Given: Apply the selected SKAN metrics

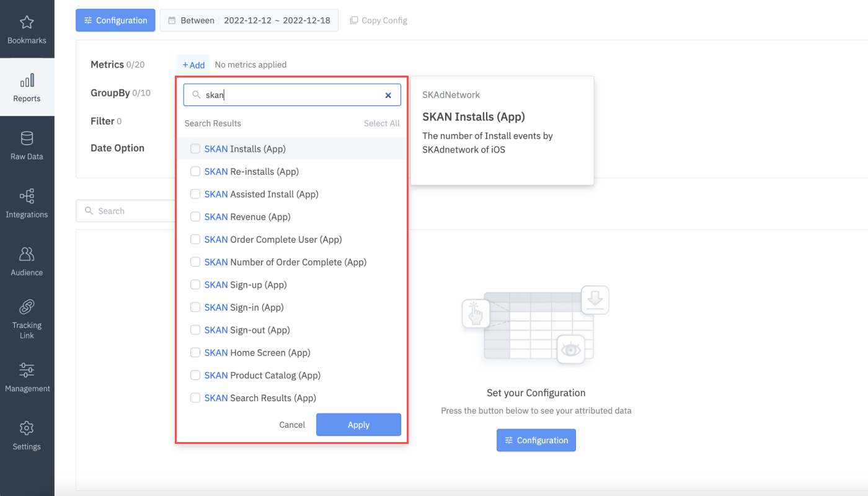Looking at the screenshot, I should tap(358, 425).
